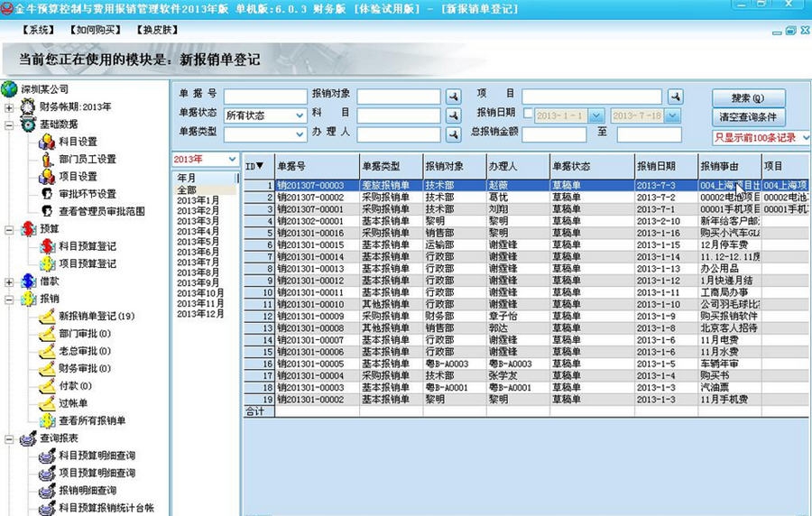Enable the 报销日期 filter checkbox
The image size is (812, 516).
pos(526,115)
